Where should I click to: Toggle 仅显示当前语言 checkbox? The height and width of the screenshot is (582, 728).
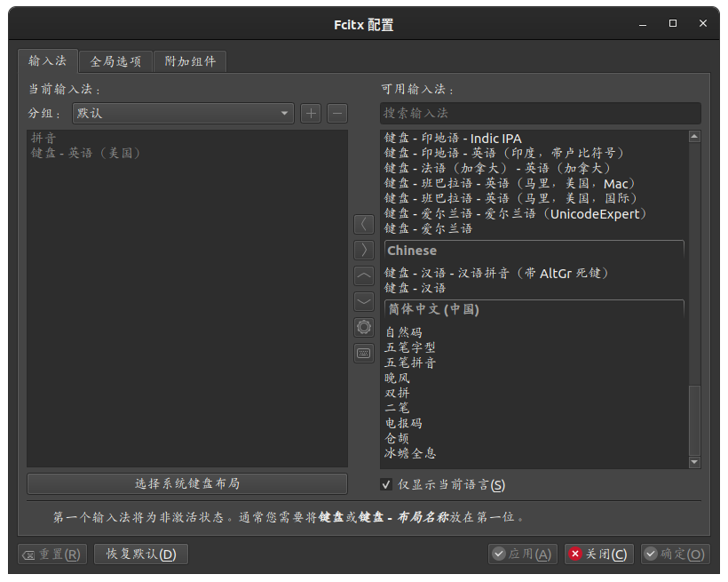pos(386,484)
